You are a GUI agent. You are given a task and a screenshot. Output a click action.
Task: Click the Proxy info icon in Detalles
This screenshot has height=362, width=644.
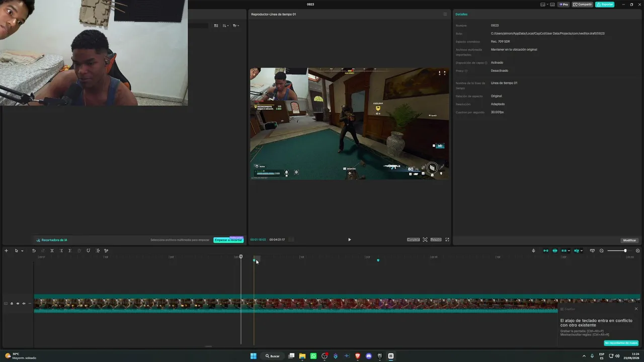(x=466, y=71)
